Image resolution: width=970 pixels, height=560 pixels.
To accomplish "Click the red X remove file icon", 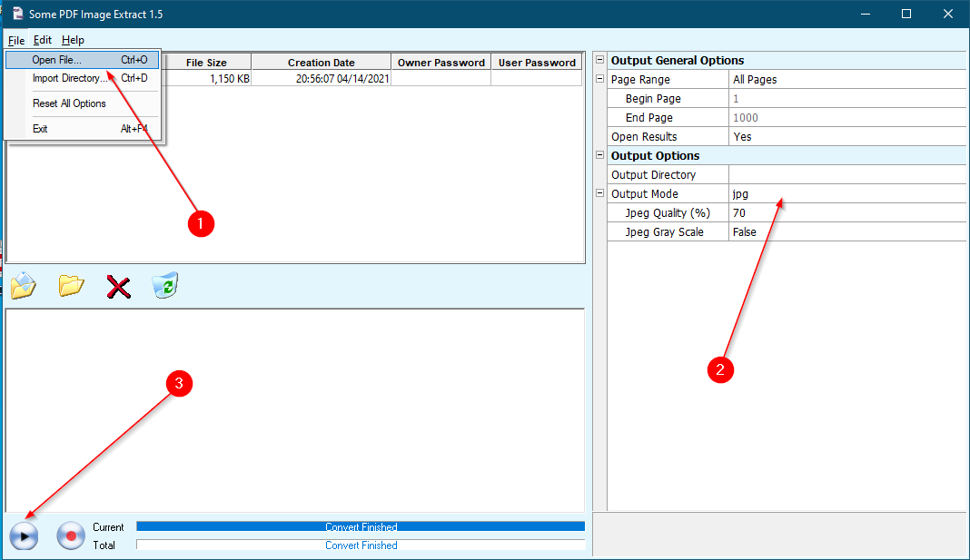I will 118,287.
